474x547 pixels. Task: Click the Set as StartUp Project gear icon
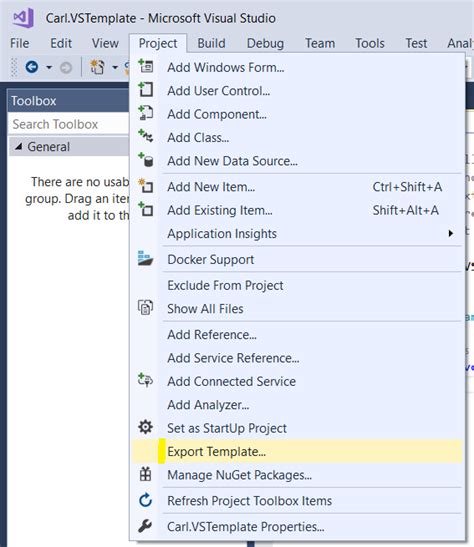pos(145,427)
